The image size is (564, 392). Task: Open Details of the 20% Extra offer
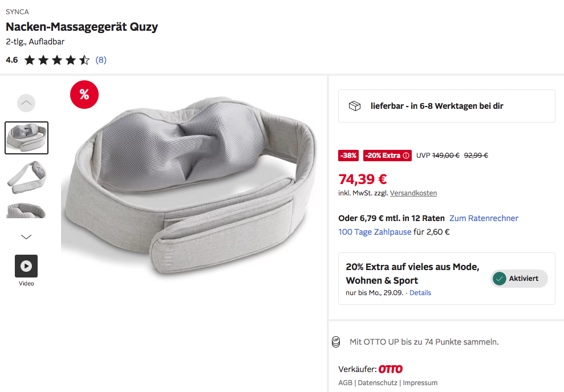coord(420,293)
